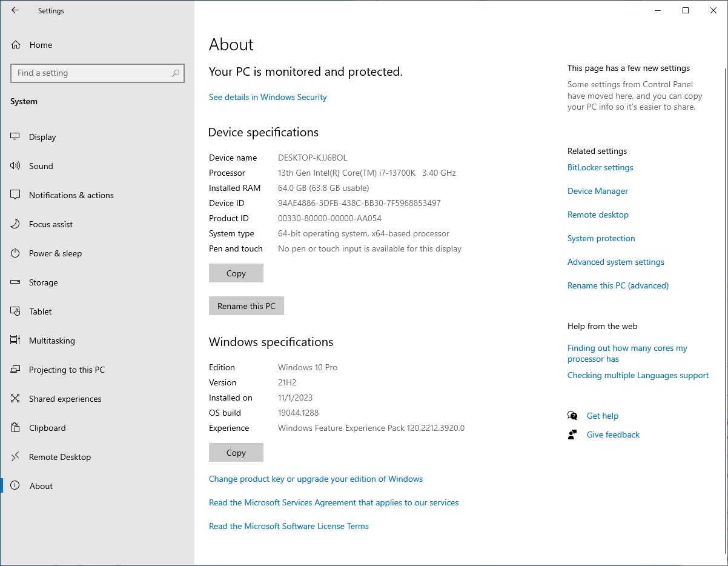Screen dimensions: 728x566
Task: Click the Projecting to this PC icon
Action: click(16, 370)
